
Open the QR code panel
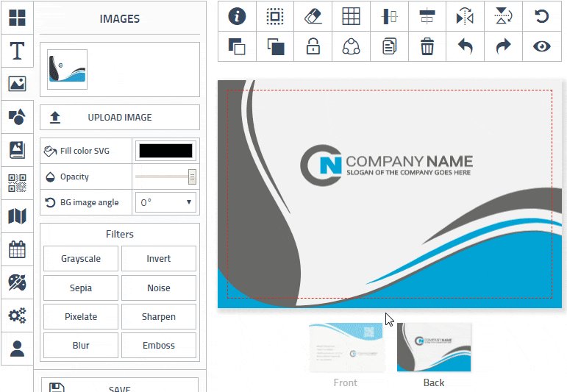[x=17, y=182]
